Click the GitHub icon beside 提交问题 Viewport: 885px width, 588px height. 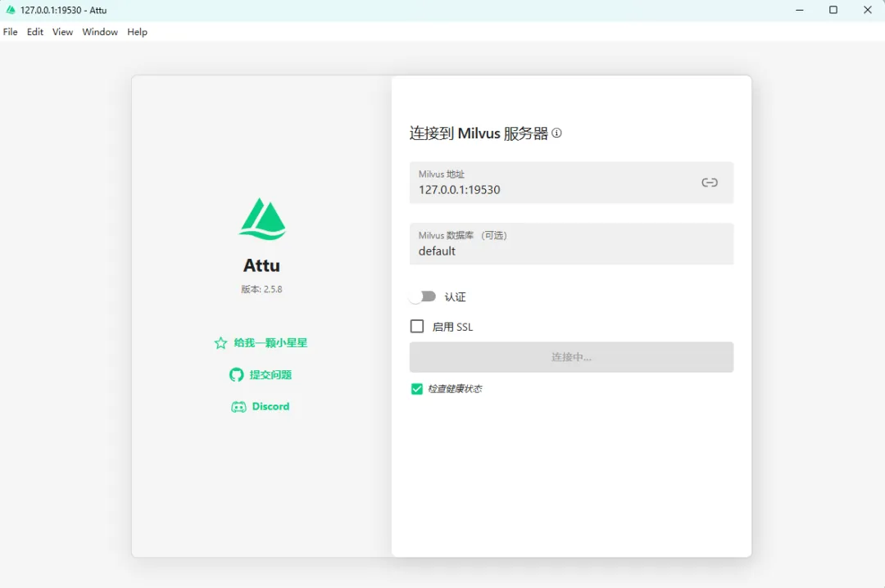236,375
